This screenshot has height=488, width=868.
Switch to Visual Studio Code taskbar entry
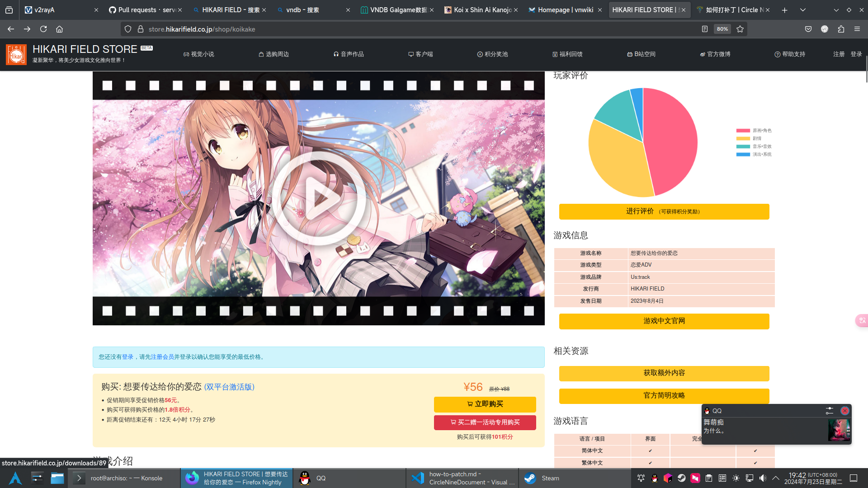(462, 478)
